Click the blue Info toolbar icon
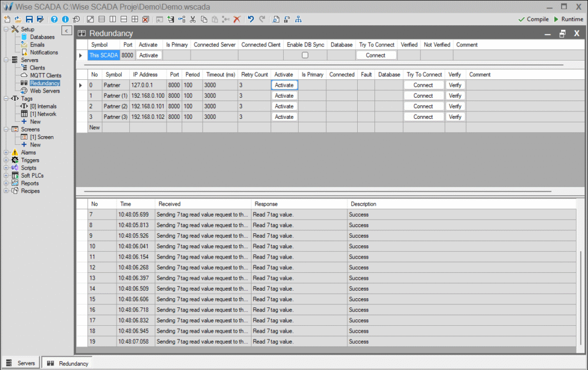 (x=65, y=19)
